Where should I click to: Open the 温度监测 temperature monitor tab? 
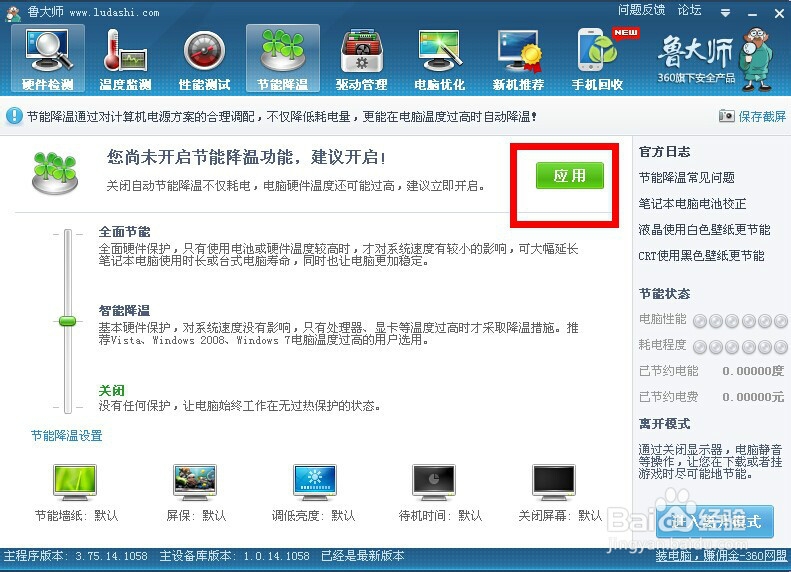[x=126, y=59]
